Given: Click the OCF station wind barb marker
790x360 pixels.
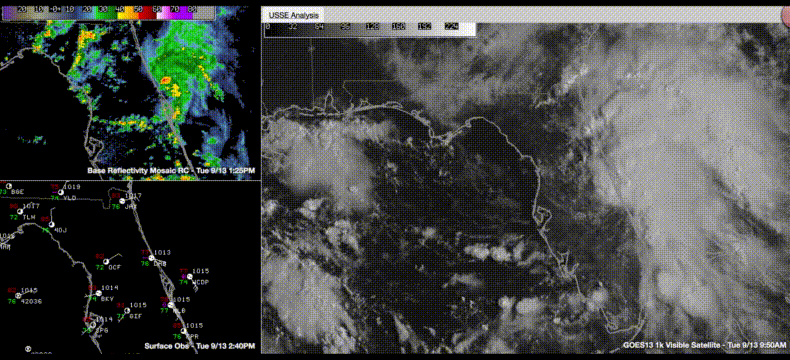Looking at the screenshot, I should point(106,261).
